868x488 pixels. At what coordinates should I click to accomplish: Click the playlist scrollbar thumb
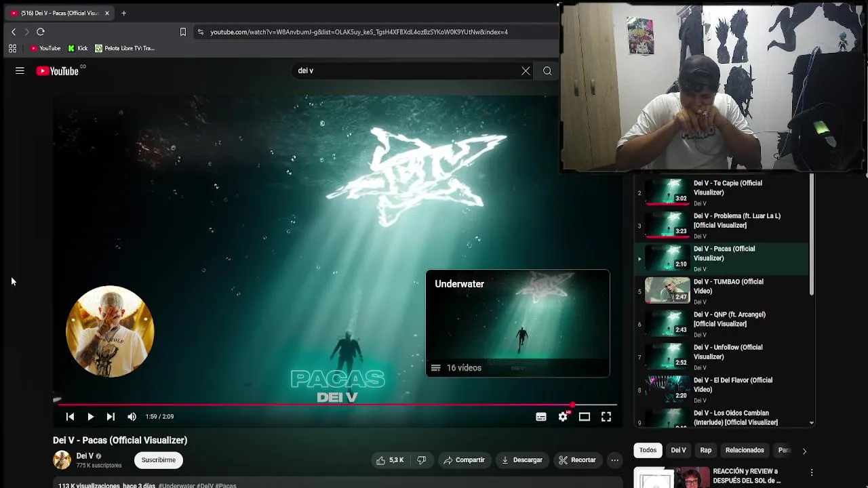812,235
